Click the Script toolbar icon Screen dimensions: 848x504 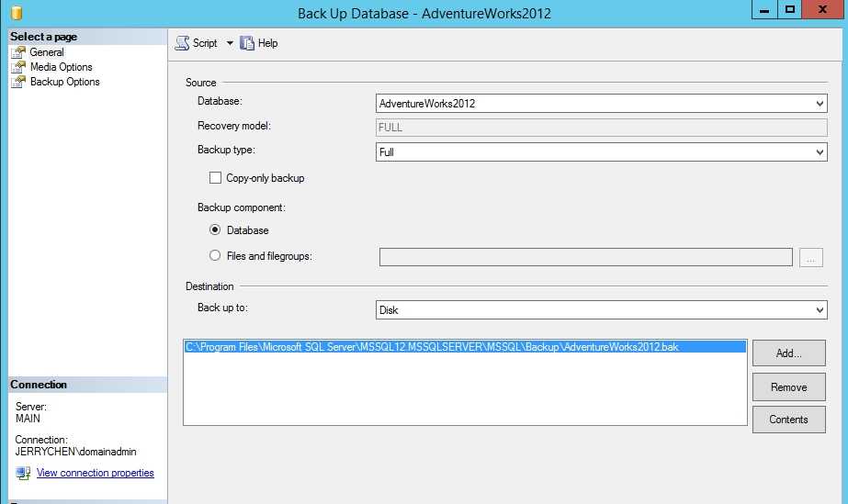[182, 43]
